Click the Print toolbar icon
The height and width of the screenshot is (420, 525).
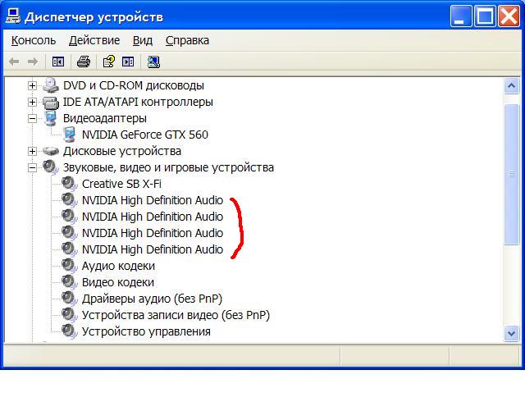click(84, 62)
